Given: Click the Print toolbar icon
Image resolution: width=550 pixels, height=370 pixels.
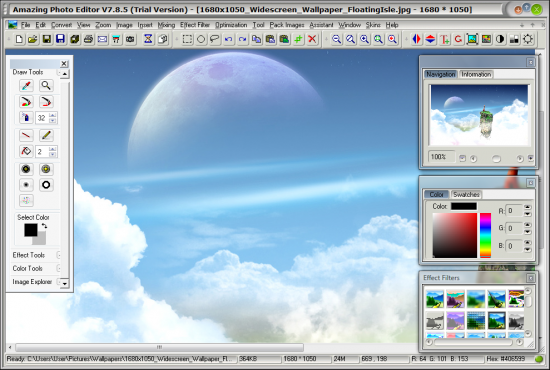Looking at the screenshot, I should pyautogui.click(x=88, y=39).
